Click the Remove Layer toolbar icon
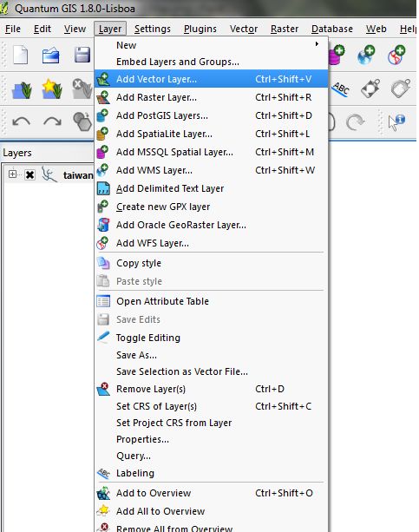Viewport: 419px width, 532px height. (x=82, y=89)
